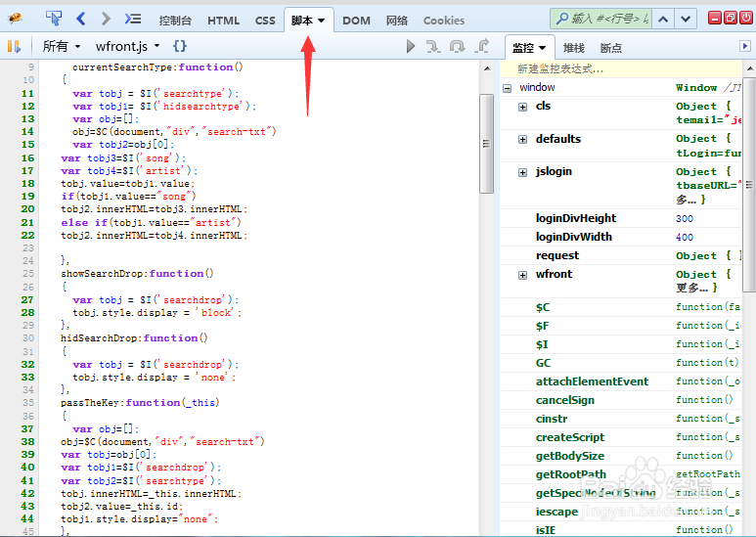Open the 网络 tab
756x537 pixels.
pyautogui.click(x=397, y=21)
